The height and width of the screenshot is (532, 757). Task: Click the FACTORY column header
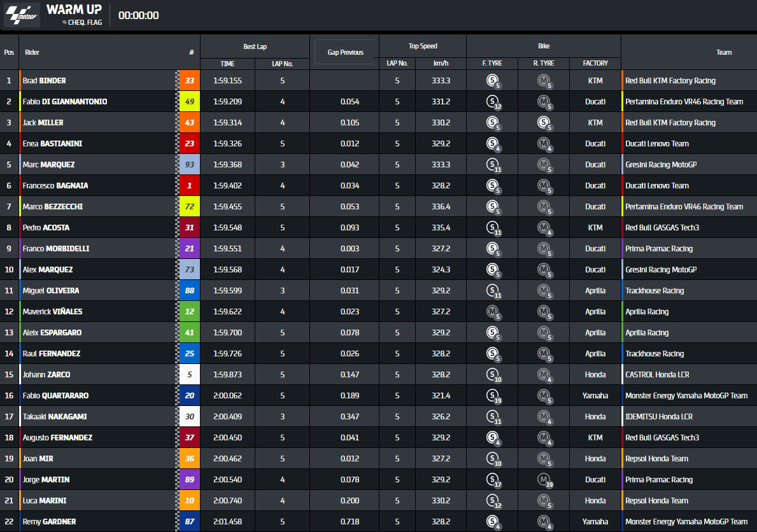(x=595, y=64)
